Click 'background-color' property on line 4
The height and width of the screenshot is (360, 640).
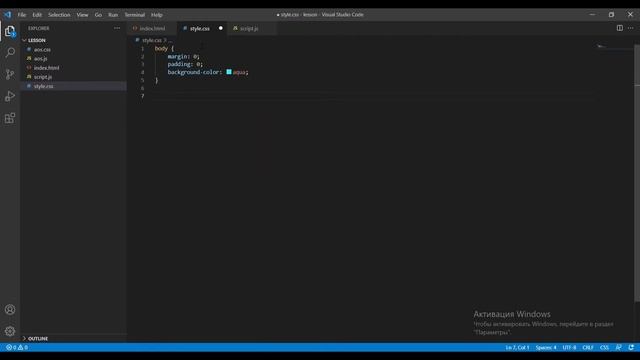pos(194,72)
